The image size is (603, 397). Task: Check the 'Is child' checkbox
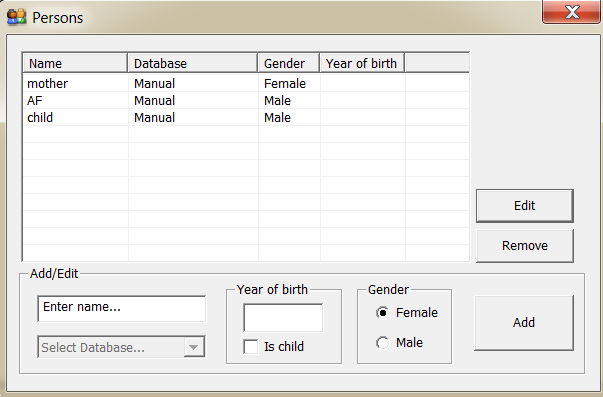tap(251, 347)
